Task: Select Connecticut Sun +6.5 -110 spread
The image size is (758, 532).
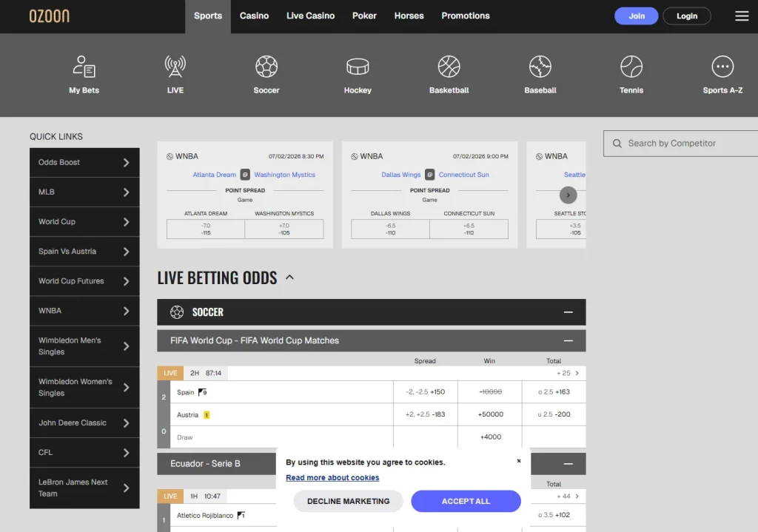Action: (x=469, y=229)
